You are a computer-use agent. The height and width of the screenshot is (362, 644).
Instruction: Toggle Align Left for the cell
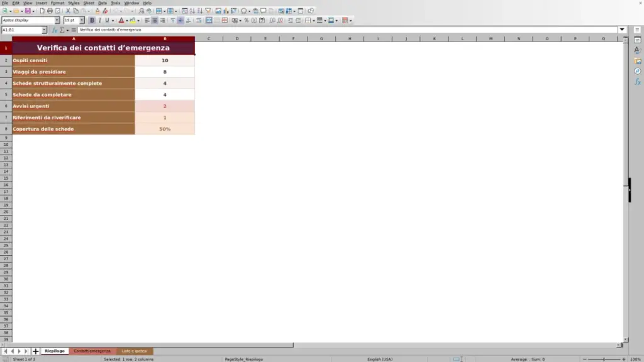coord(147,21)
